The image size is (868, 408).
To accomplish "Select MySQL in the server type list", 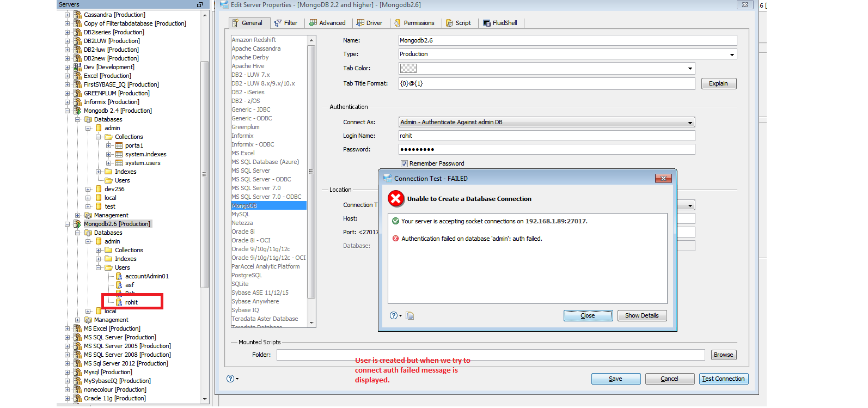I will click(x=241, y=214).
